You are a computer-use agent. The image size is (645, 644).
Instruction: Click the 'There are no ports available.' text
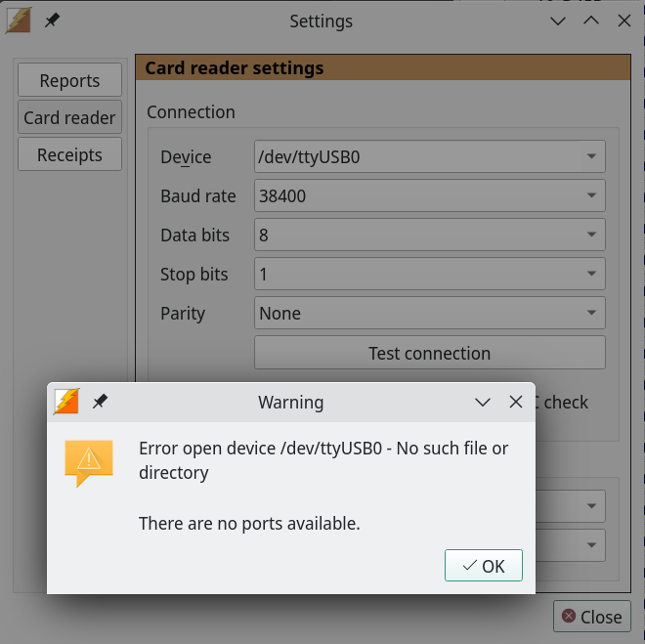pyautogui.click(x=249, y=524)
